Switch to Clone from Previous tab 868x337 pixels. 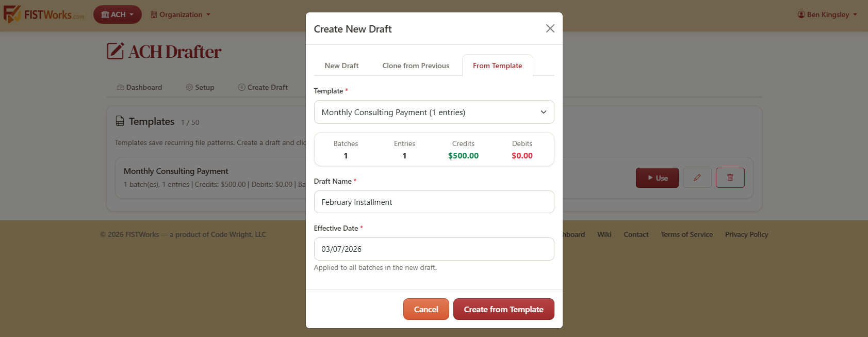(x=416, y=66)
